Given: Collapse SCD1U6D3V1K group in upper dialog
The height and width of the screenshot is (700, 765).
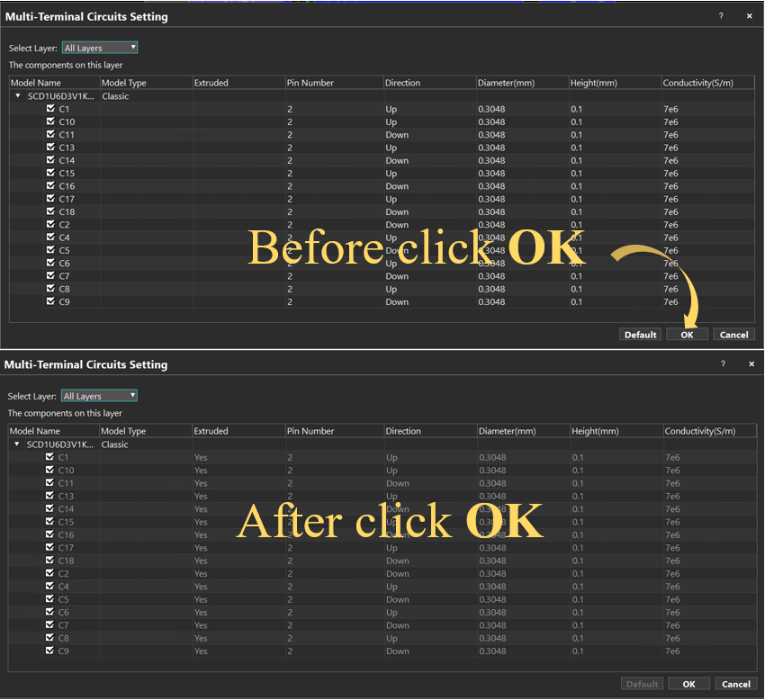Looking at the screenshot, I should (18, 95).
